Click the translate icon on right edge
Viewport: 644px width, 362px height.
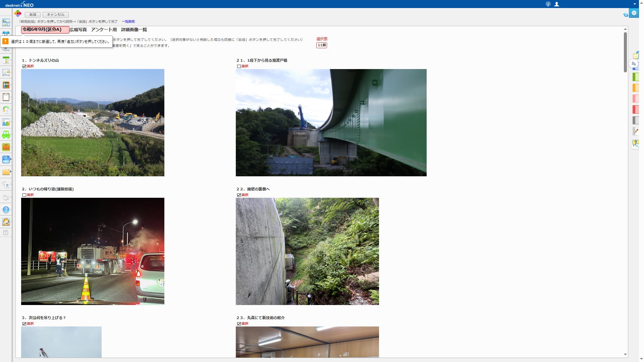tap(634, 64)
